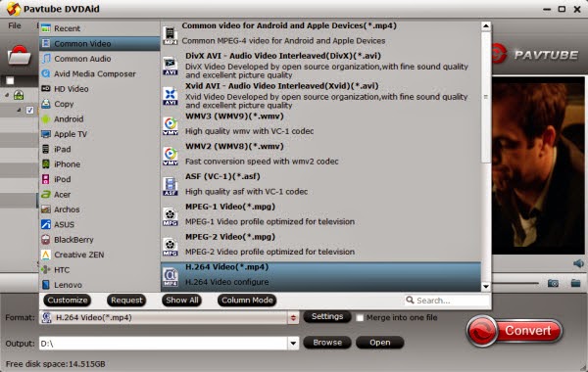Click the format list scroll down arrow
This screenshot has width=588, height=372.
pos(486,287)
